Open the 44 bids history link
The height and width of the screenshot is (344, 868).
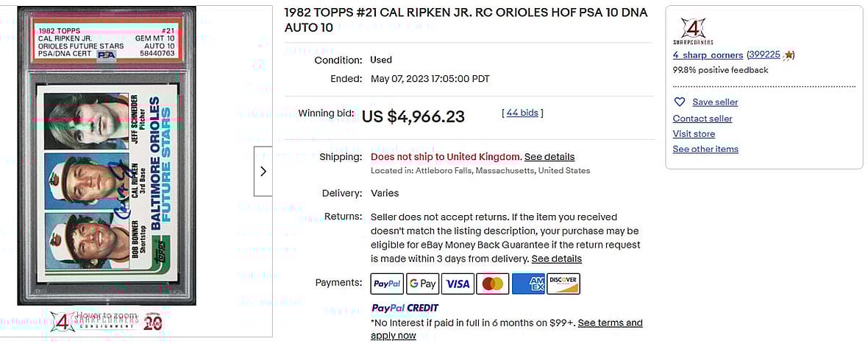(522, 113)
